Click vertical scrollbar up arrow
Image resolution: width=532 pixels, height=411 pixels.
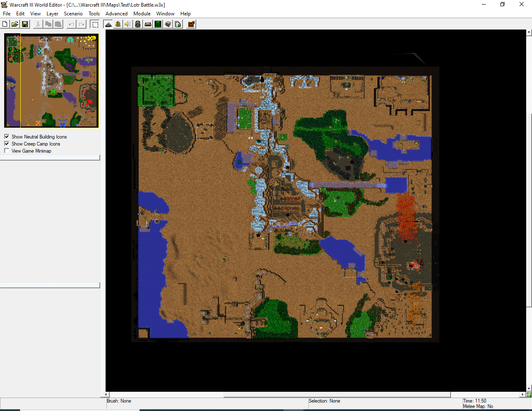click(529, 32)
